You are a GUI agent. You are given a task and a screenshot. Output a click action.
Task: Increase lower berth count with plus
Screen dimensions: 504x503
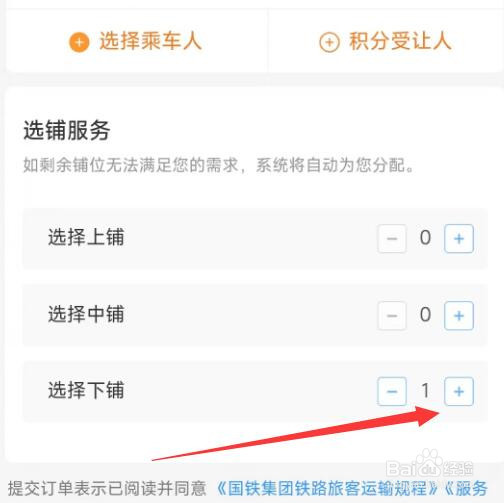[459, 391]
